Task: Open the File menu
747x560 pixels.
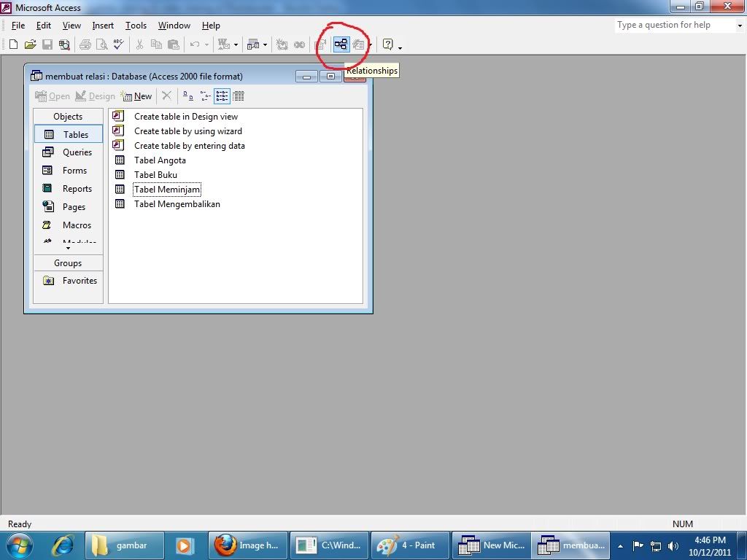Action: (x=18, y=26)
